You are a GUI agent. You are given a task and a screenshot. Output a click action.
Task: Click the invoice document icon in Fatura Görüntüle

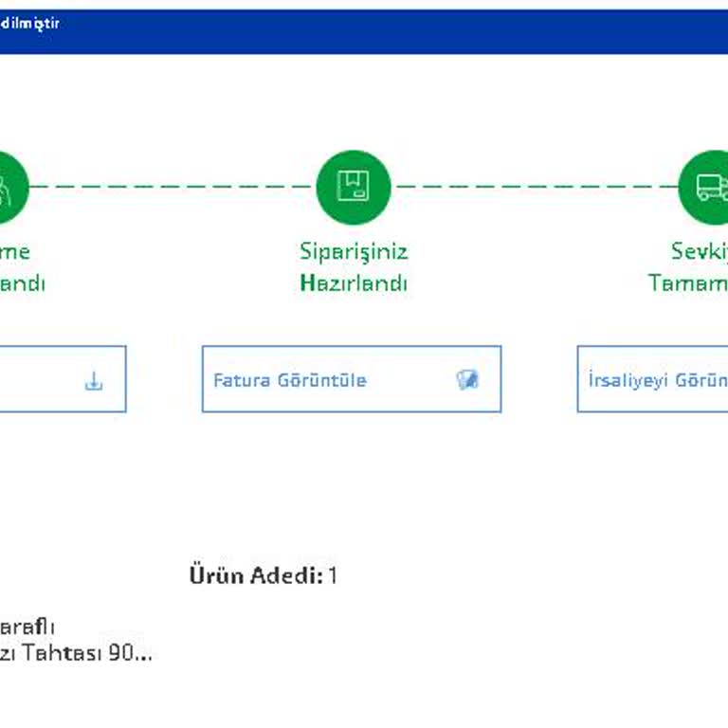(x=467, y=379)
